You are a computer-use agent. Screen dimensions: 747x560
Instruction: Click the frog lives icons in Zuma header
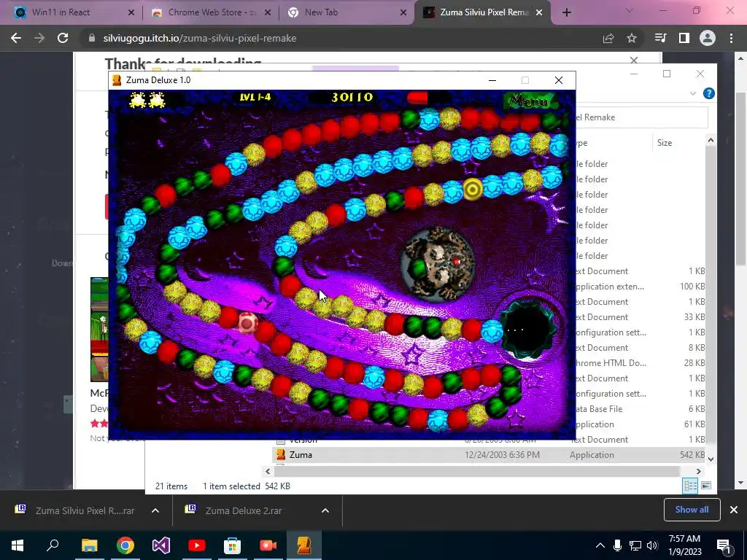[x=147, y=100]
